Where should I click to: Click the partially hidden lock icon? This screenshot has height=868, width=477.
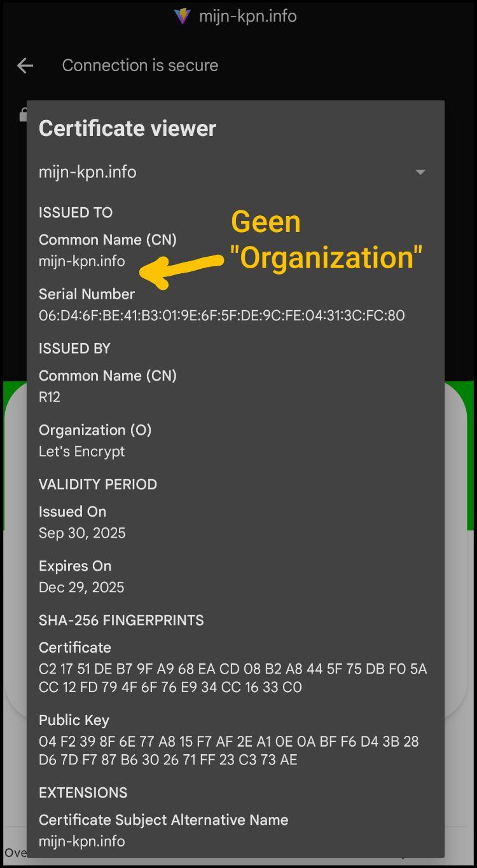click(23, 115)
